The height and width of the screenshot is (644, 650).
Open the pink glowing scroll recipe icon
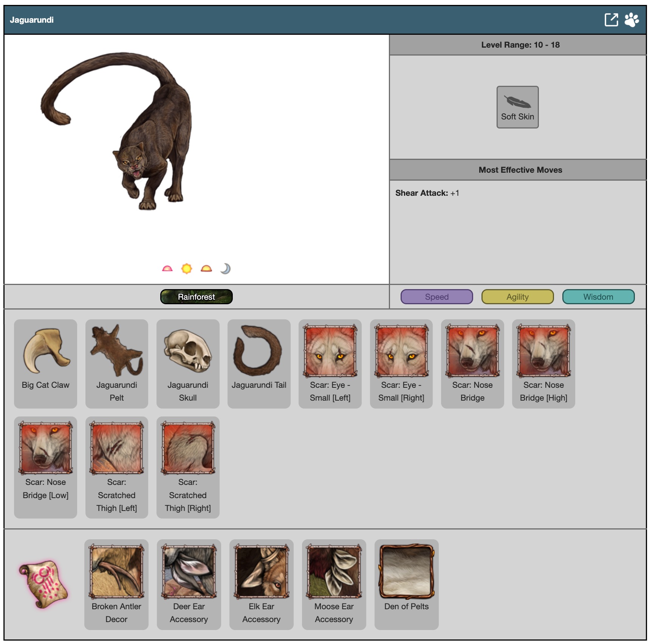click(x=44, y=584)
